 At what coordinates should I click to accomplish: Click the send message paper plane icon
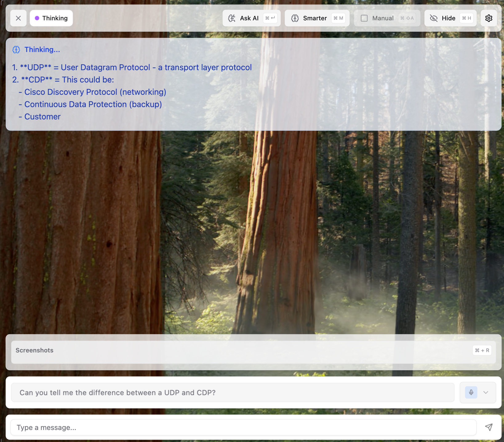coord(489,427)
